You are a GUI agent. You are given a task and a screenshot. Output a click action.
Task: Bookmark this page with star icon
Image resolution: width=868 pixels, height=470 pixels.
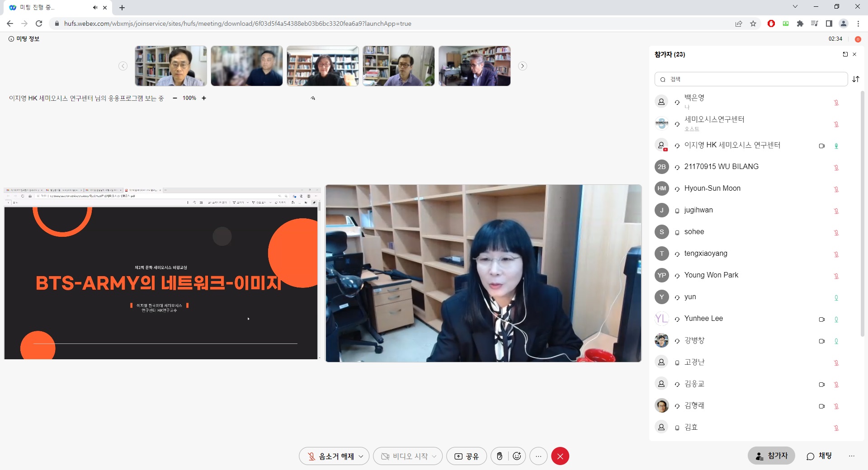pyautogui.click(x=753, y=23)
